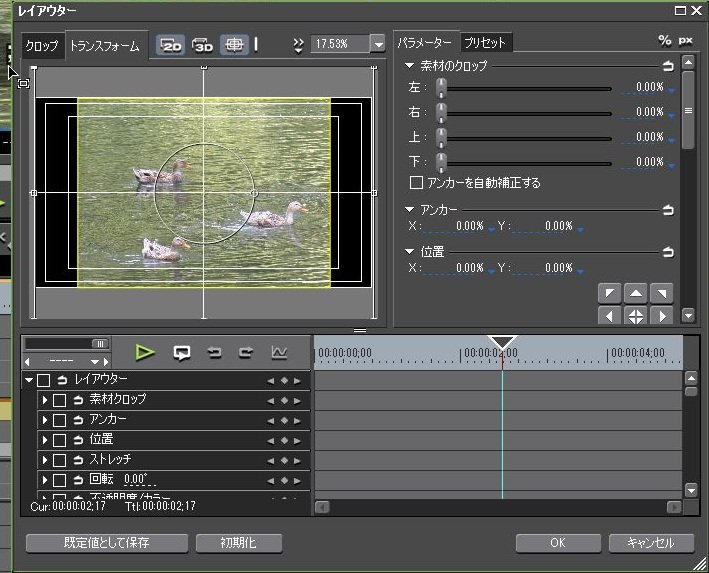Click the fit-to-window icon beside preview

click(x=24, y=83)
